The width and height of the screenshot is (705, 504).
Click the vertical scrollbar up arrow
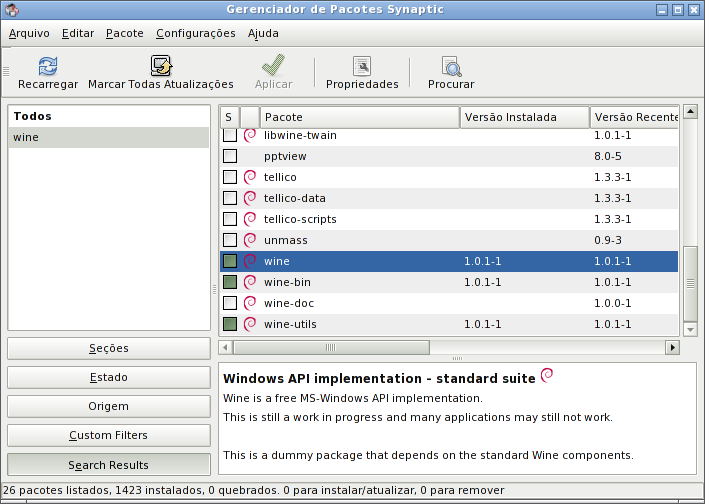tap(691, 111)
